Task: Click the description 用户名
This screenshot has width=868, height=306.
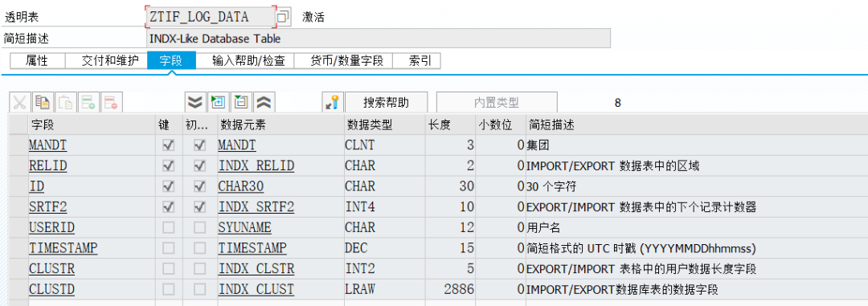Action: (542, 227)
